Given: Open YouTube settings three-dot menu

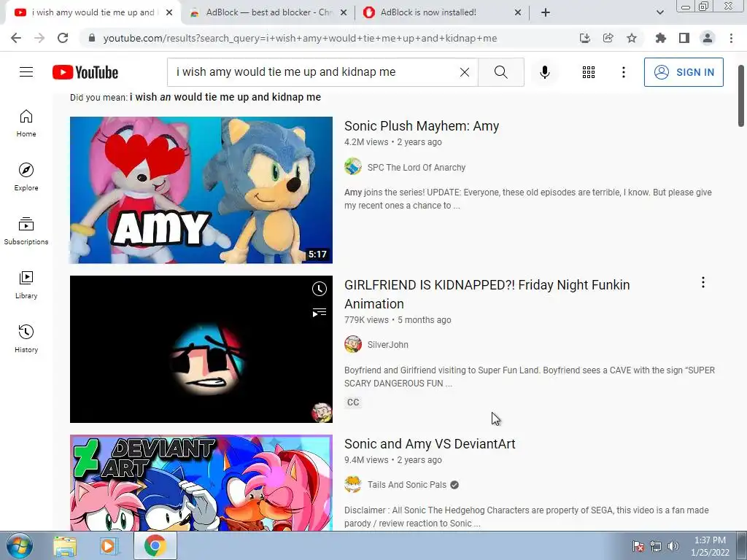Looking at the screenshot, I should pos(623,72).
